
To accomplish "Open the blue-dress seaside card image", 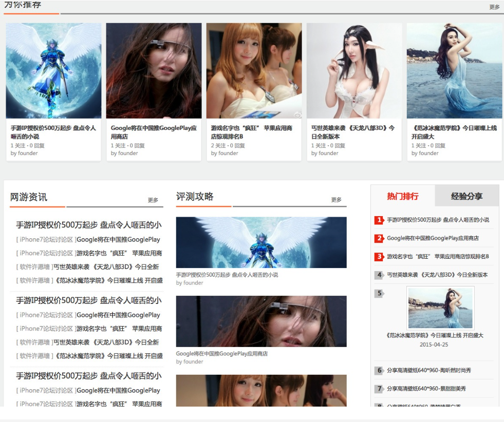I will point(455,71).
